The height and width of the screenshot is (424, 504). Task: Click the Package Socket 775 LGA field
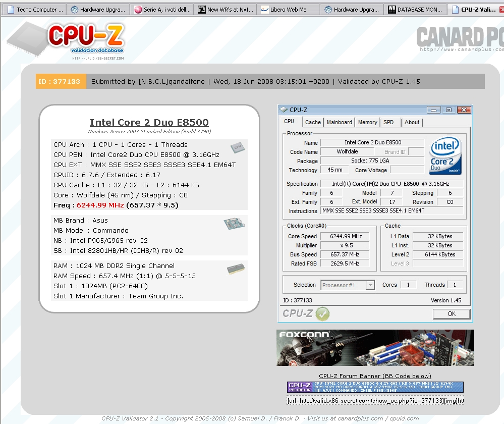click(x=372, y=161)
